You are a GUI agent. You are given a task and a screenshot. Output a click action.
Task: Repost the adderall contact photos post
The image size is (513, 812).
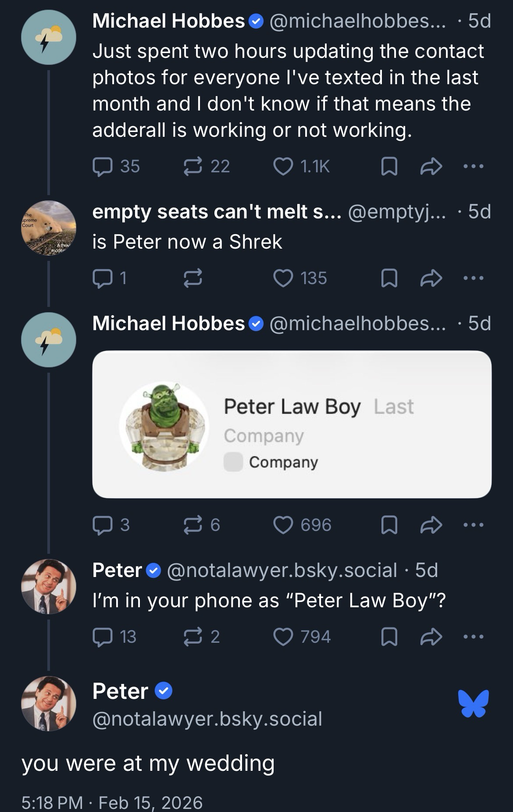coord(192,167)
